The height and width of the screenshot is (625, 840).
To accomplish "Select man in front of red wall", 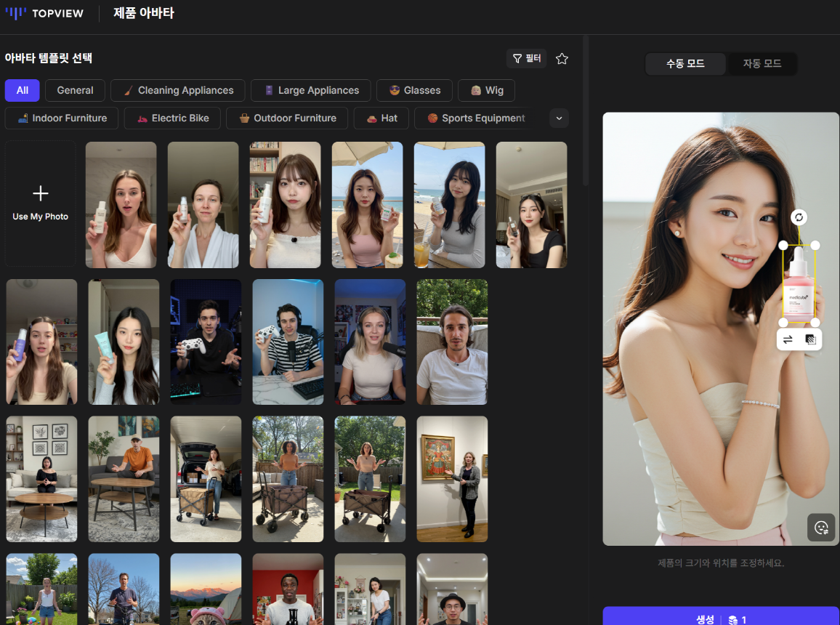I will [x=288, y=589].
